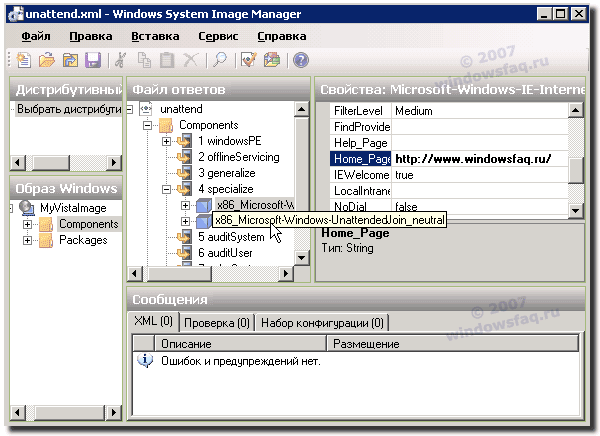Click the answer file tree scroll-down arrow

point(302,257)
